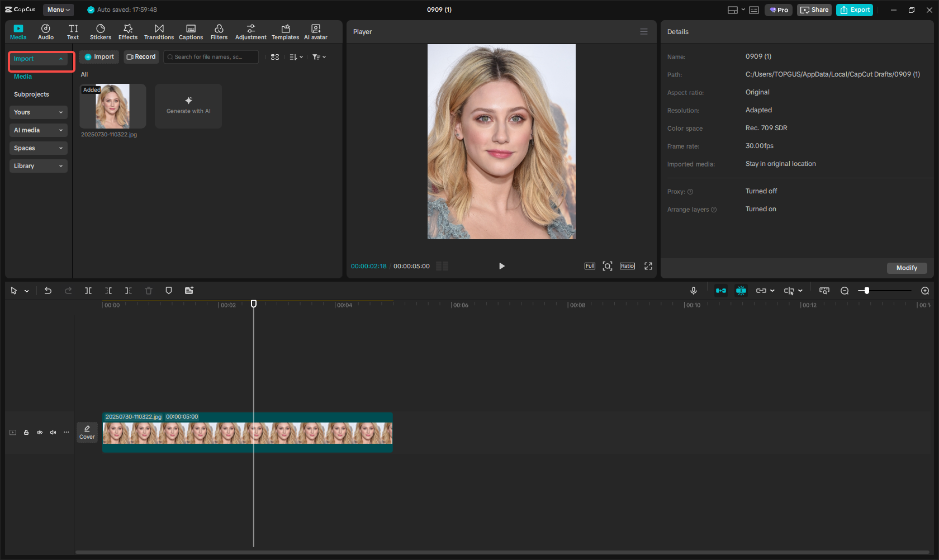Click the search for file names field
This screenshot has width=939, height=560.
[x=211, y=57]
